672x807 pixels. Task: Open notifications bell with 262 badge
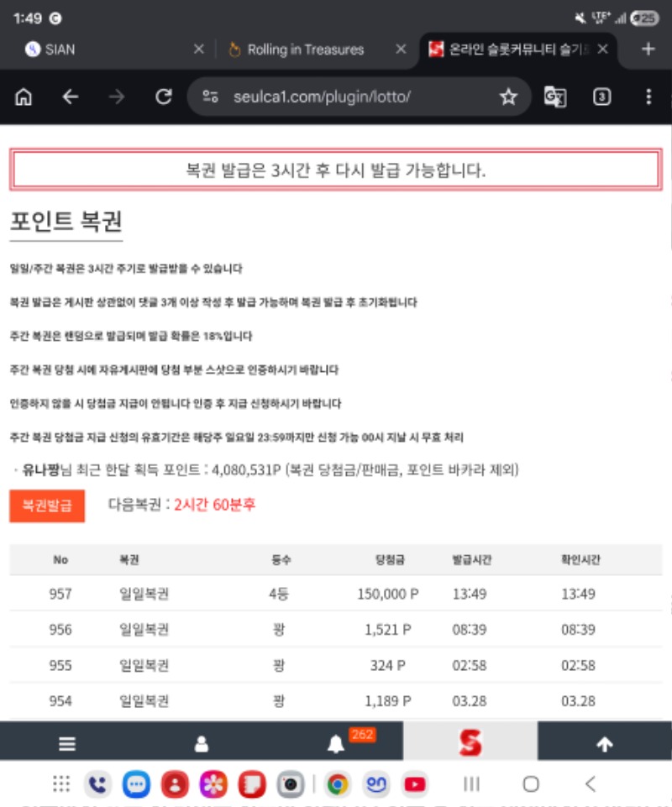click(x=337, y=744)
